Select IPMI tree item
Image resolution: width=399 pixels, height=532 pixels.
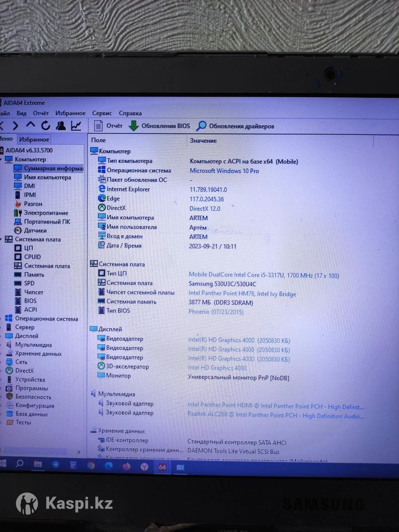click(25, 195)
